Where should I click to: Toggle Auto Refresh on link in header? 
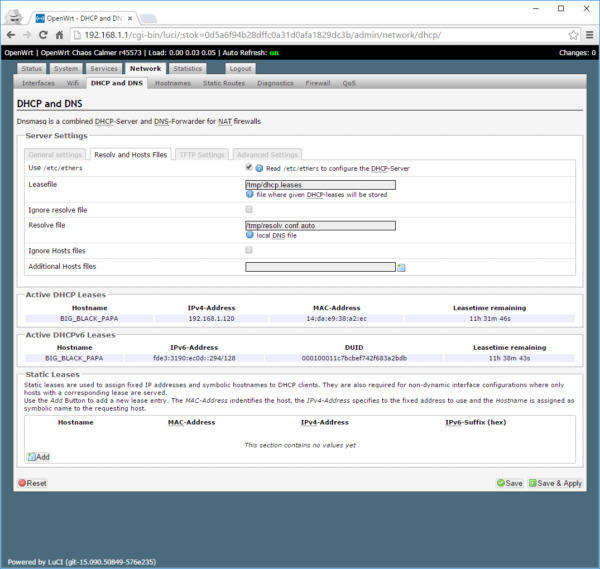click(272, 52)
